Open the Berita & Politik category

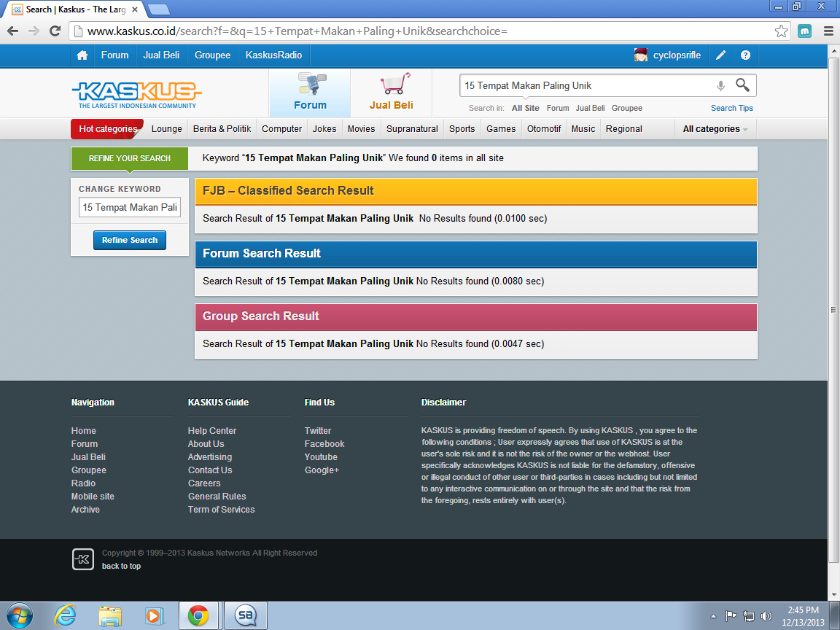click(222, 129)
